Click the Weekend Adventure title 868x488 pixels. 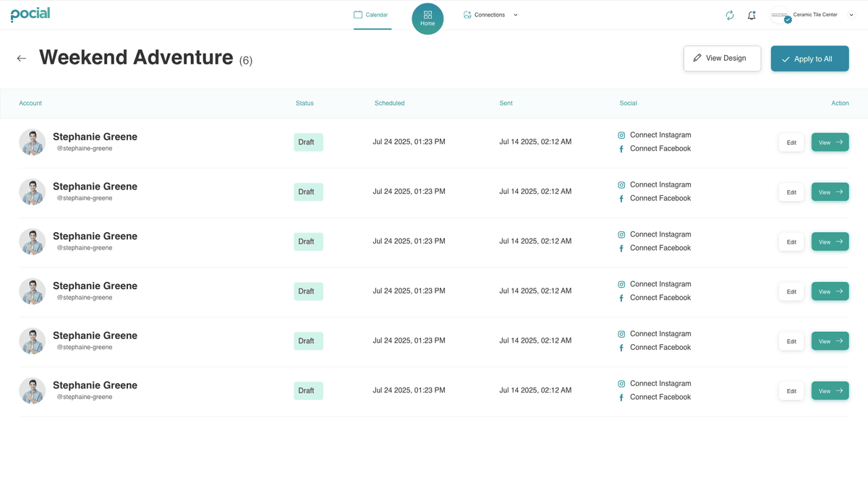(x=136, y=57)
